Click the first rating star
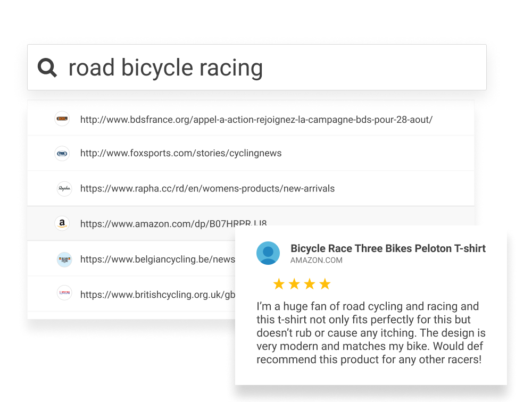Image resolution: width=532 pixels, height=402 pixels. [278, 284]
